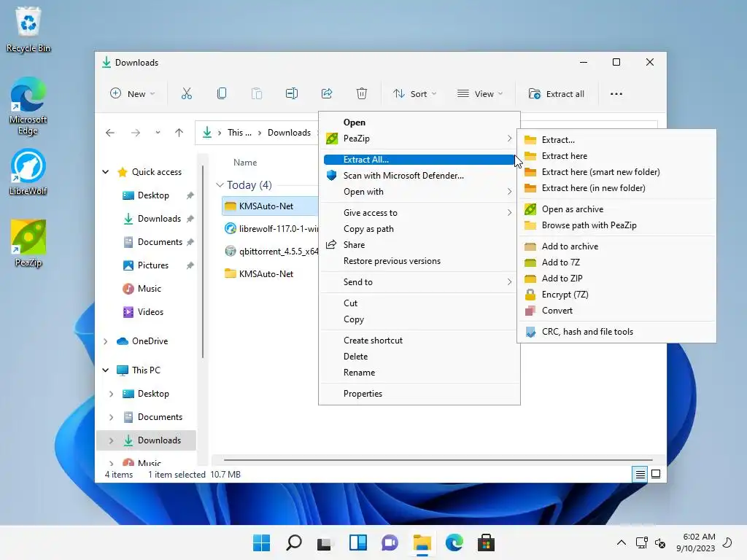Select the librewolf-117.0-1 installer file
This screenshot has height=560, width=747.
pyautogui.click(x=271, y=228)
